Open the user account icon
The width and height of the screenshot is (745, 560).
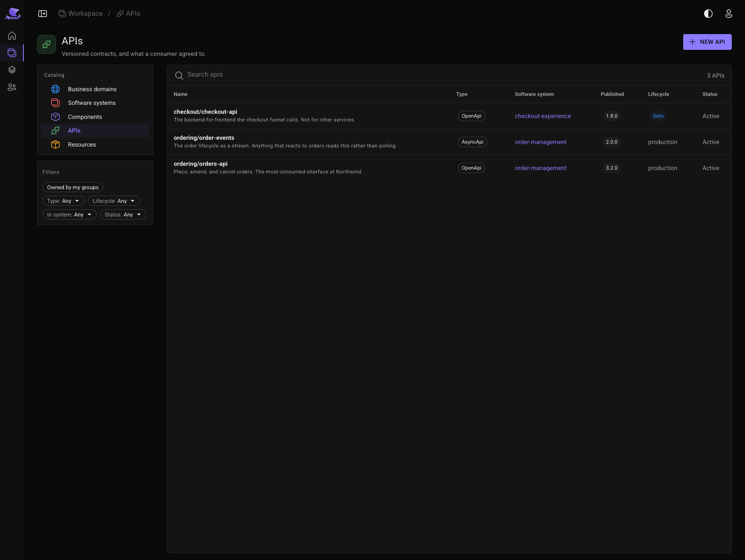click(x=729, y=14)
